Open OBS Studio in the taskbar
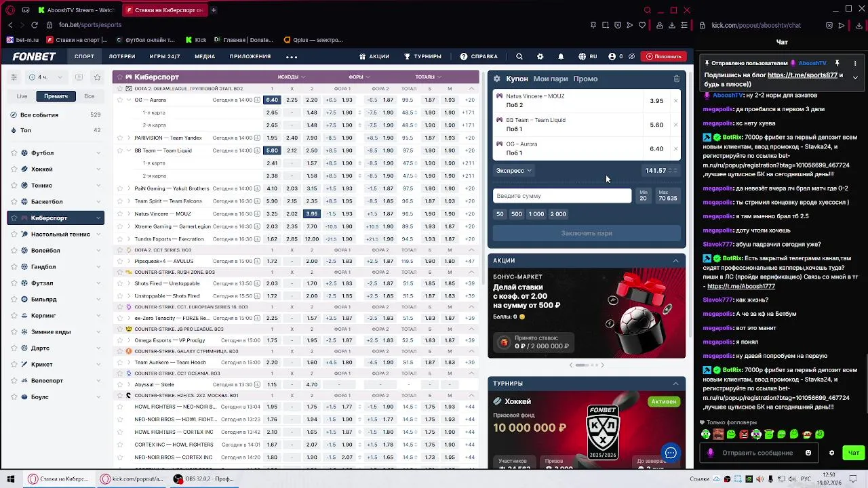Viewport: 868px width, 488px height. tap(203, 479)
